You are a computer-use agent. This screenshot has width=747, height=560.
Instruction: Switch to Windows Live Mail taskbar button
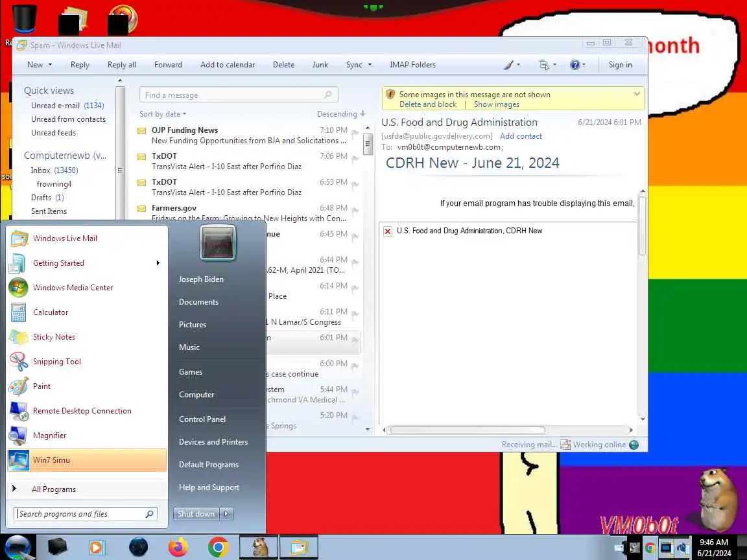[x=299, y=548]
